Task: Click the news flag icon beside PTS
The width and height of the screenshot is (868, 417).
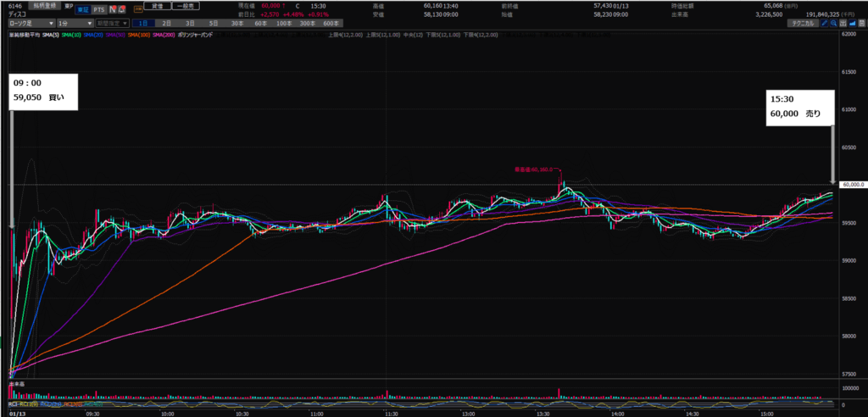Action: click(113, 8)
